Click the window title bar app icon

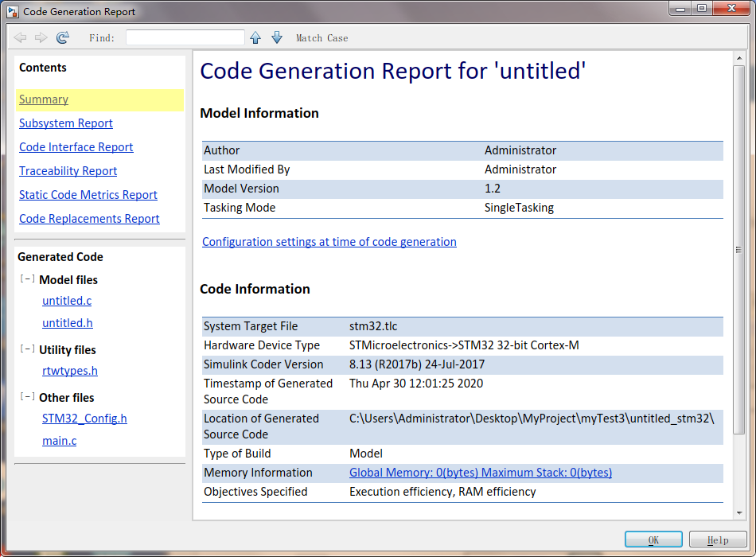click(x=12, y=11)
